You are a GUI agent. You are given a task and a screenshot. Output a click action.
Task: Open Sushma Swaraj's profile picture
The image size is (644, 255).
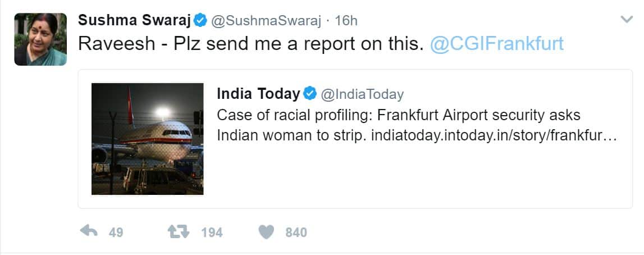[36, 39]
